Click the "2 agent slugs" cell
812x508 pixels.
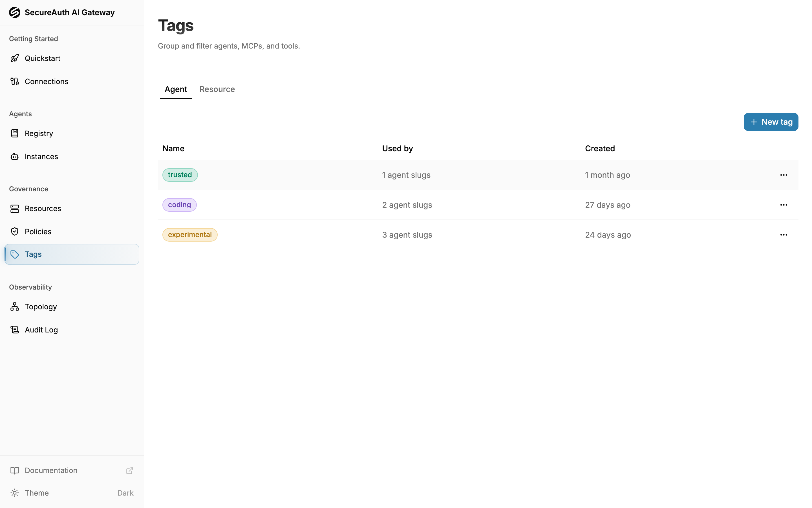[407, 205]
